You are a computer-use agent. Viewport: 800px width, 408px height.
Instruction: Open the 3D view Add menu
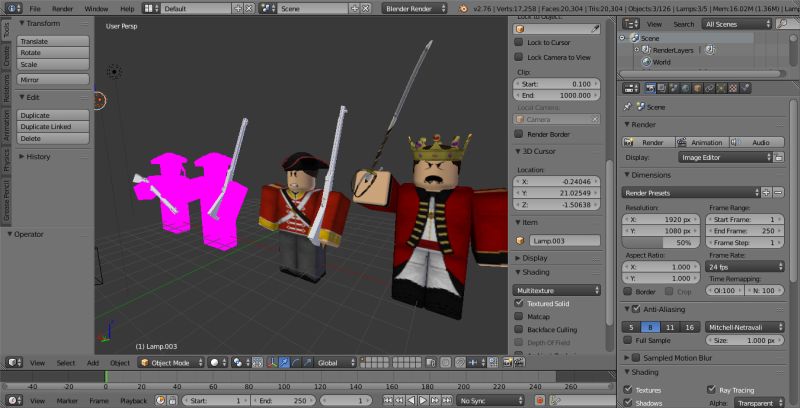93,363
